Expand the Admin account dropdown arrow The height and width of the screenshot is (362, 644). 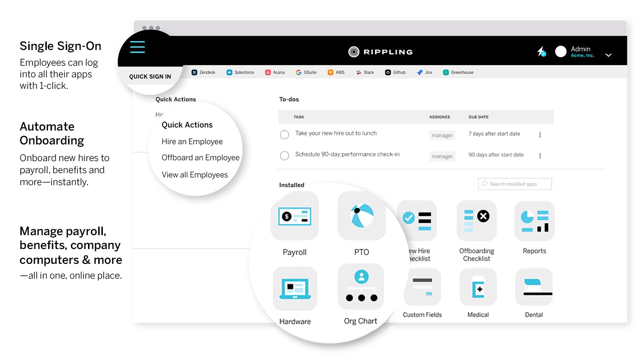point(609,55)
